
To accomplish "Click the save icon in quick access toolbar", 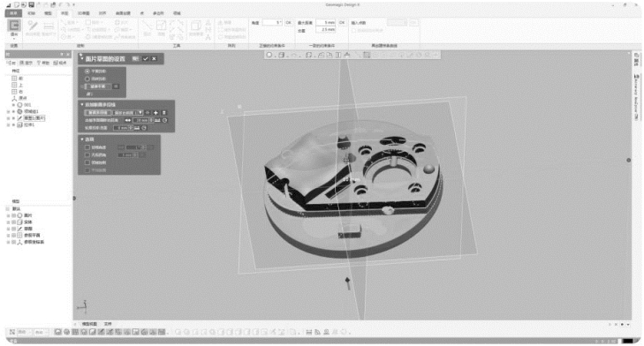I will coord(31,5).
